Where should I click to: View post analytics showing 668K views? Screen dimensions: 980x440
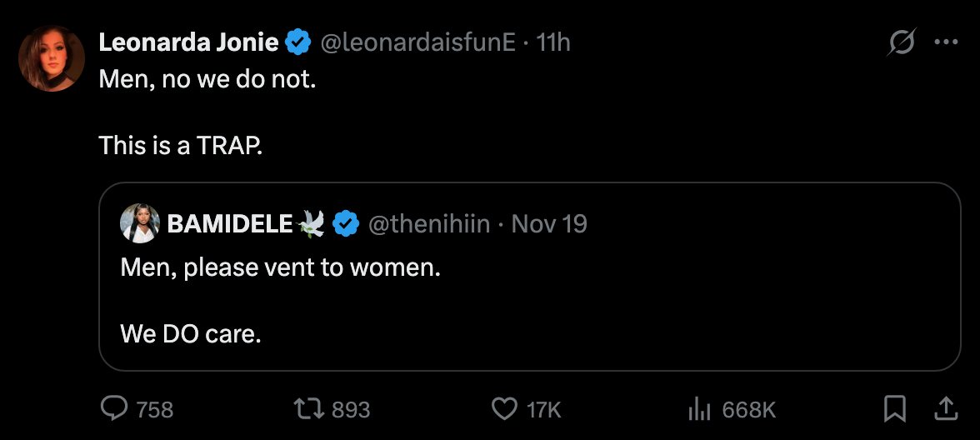click(x=697, y=409)
